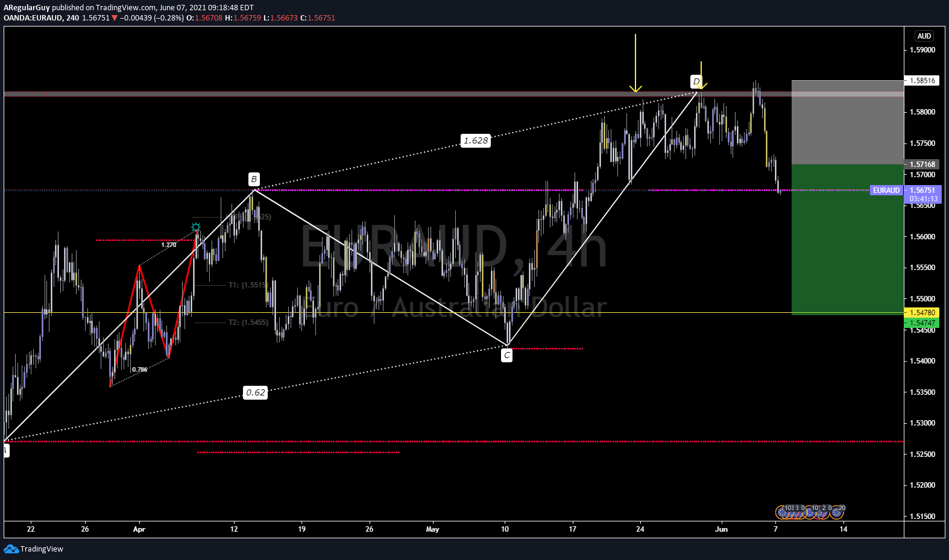Click the TradingView cloud logo icon
Viewport: 949px width, 560px height.
pos(11,549)
